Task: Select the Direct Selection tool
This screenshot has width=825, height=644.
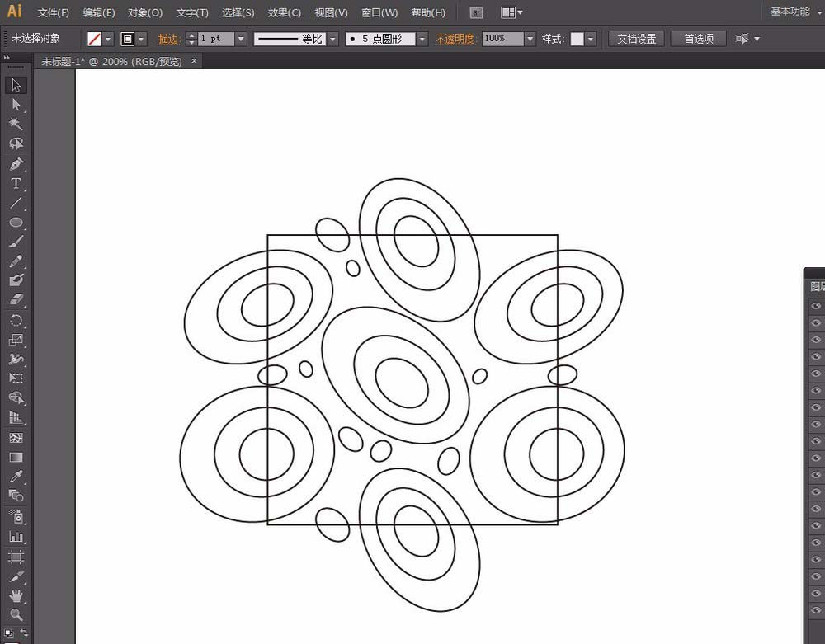Action: 16,105
